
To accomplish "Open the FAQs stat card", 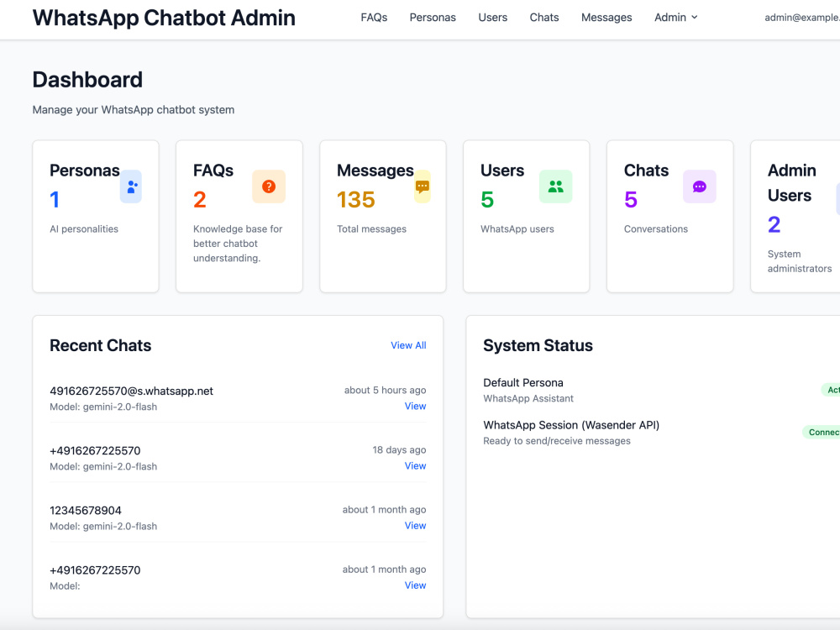I will (x=239, y=217).
